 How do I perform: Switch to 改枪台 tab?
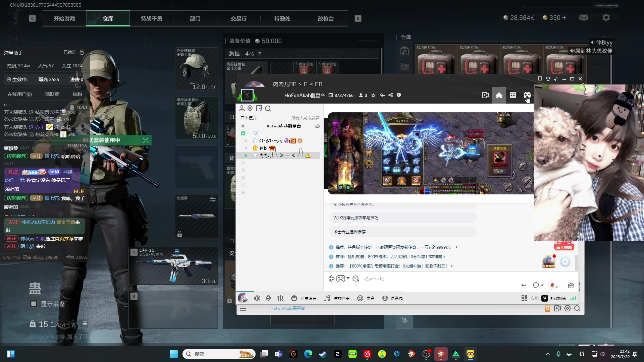[x=326, y=19]
